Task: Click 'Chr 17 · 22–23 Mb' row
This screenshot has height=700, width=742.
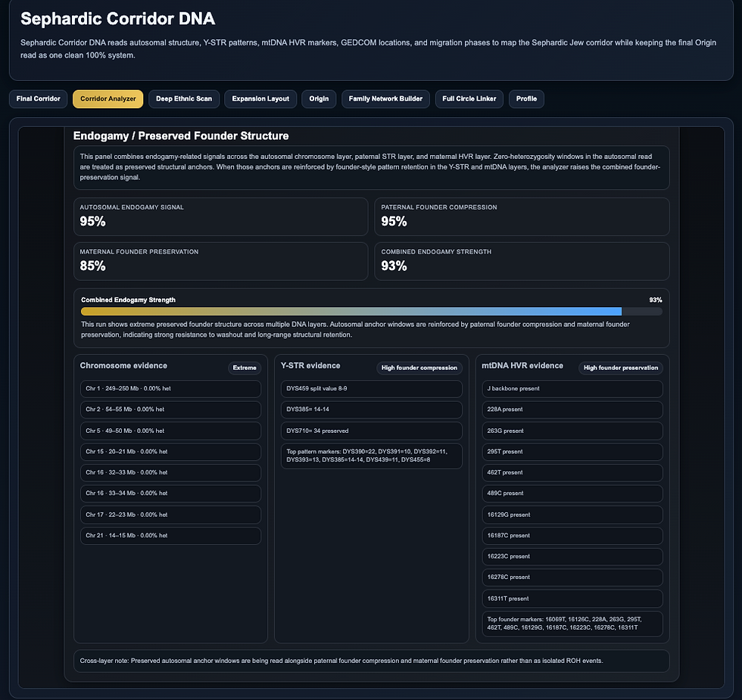Action: [170, 515]
